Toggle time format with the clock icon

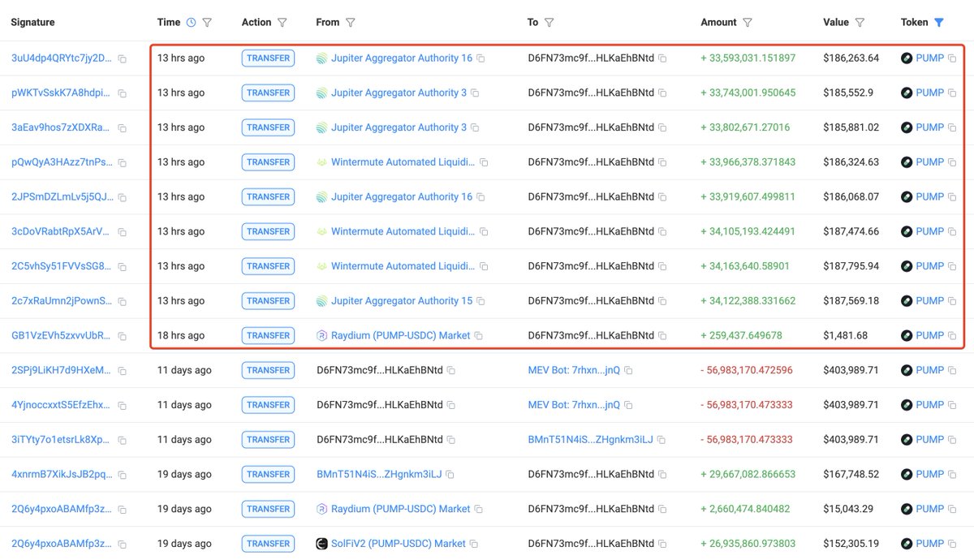pos(191,23)
